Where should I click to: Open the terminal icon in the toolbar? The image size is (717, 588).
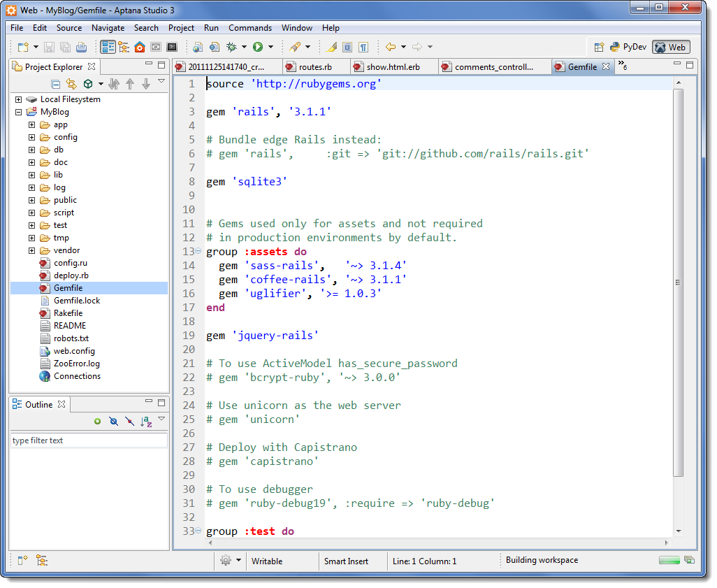point(172,48)
